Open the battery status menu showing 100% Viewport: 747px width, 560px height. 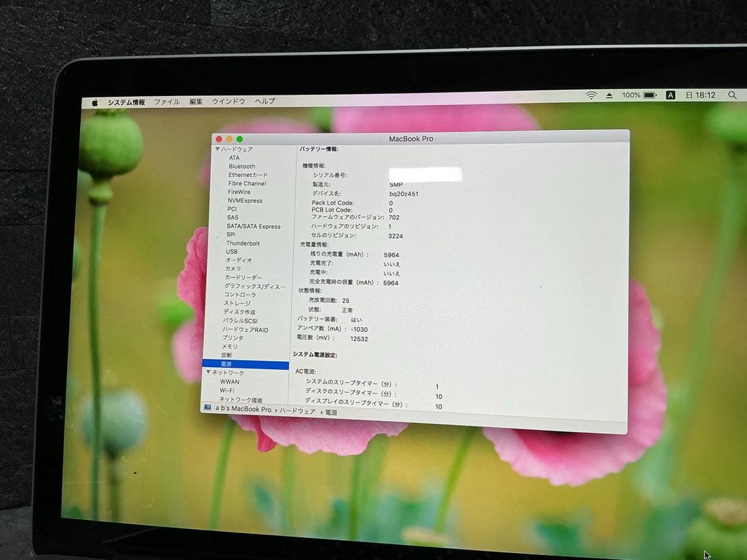641,96
